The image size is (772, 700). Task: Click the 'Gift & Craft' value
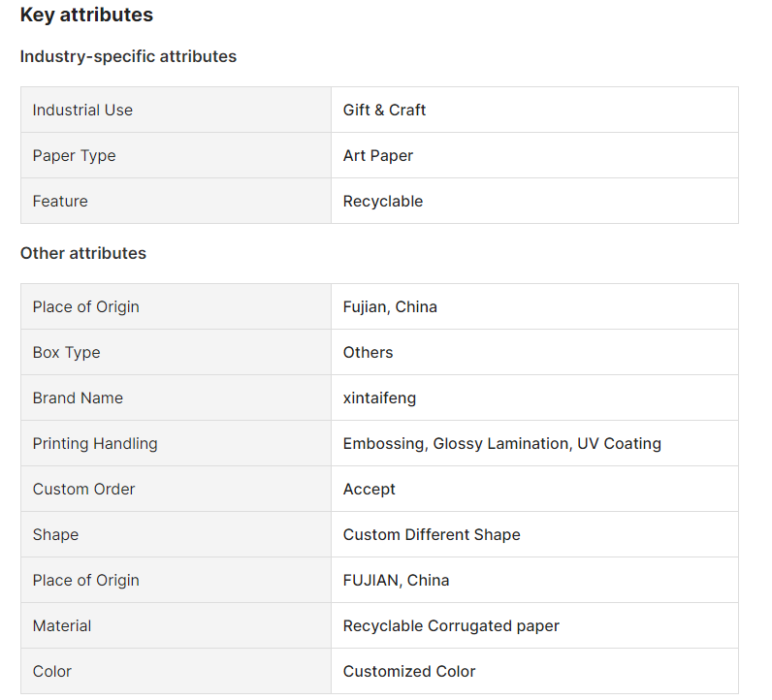point(384,110)
